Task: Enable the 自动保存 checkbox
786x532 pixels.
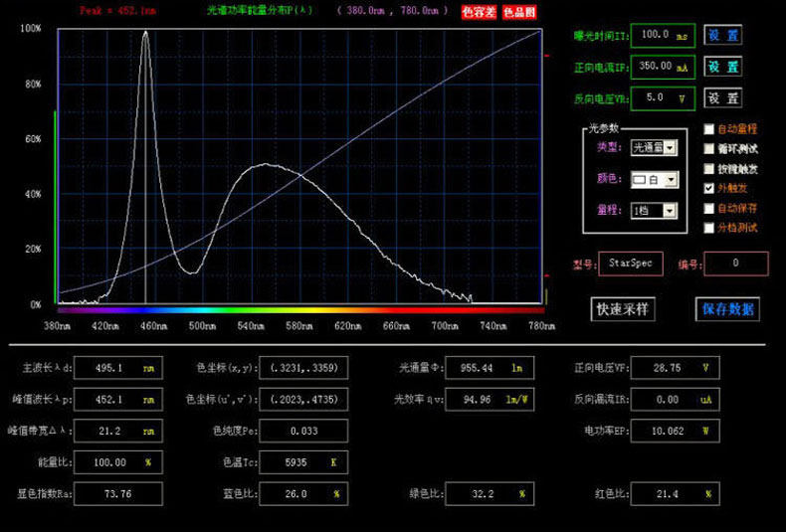Action: [708, 208]
